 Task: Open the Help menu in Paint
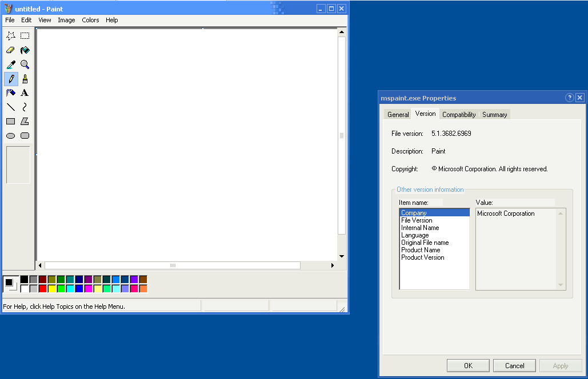pyautogui.click(x=112, y=20)
